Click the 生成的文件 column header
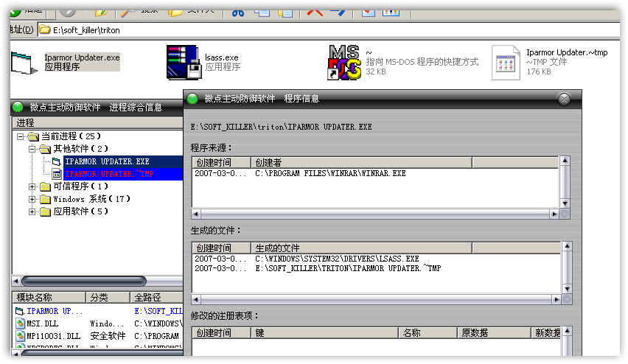The height and width of the screenshot is (364, 628). [x=361, y=248]
